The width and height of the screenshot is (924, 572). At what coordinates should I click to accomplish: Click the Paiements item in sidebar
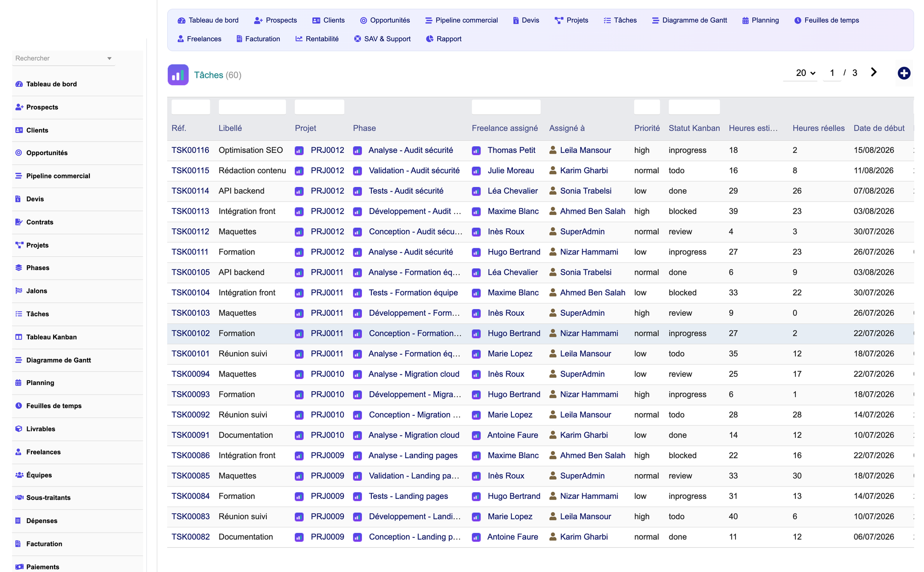click(x=77, y=566)
